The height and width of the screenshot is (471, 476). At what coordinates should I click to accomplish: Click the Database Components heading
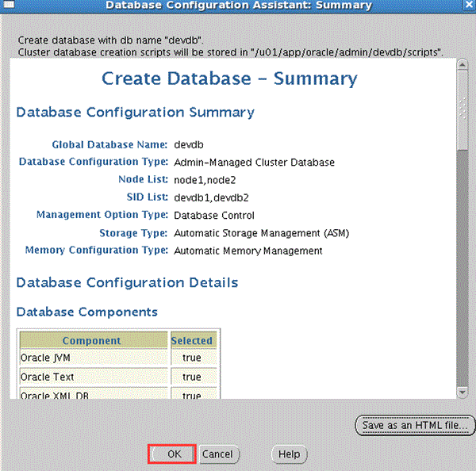point(87,312)
